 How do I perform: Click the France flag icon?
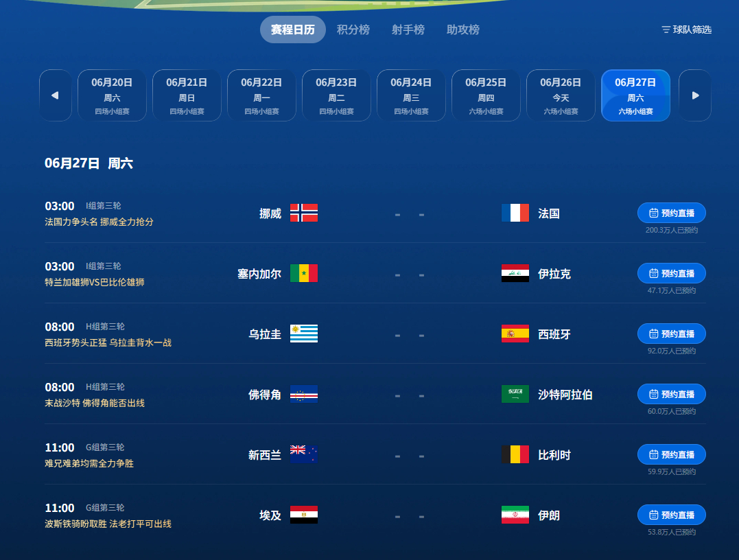pyautogui.click(x=515, y=213)
